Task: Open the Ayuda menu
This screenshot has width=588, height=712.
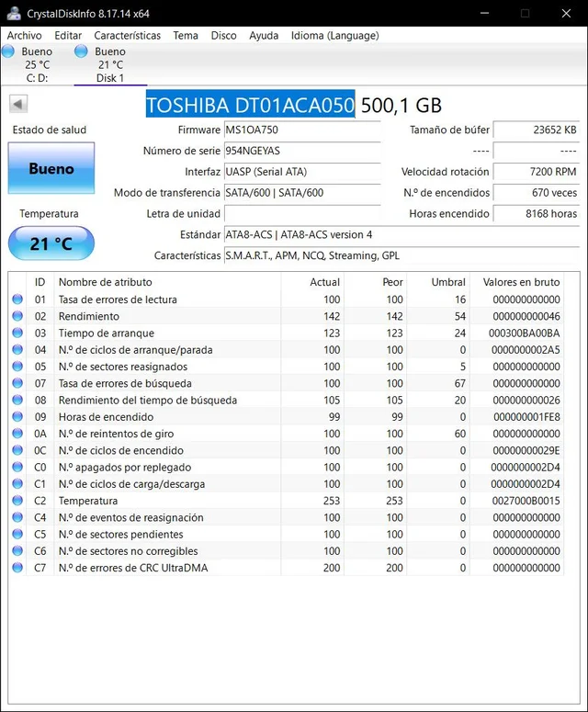Action: [x=264, y=36]
